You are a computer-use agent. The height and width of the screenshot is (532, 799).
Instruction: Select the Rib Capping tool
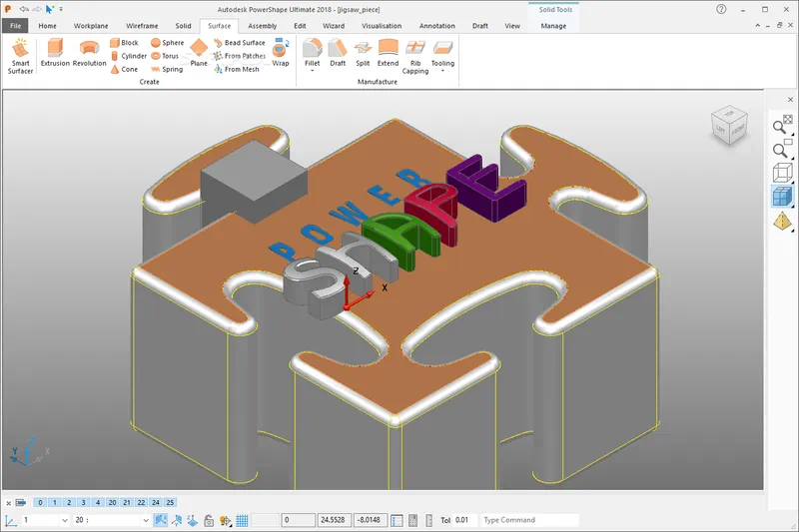click(415, 56)
